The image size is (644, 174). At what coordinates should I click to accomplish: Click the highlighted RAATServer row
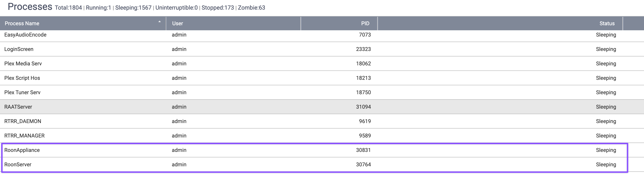(x=322, y=107)
